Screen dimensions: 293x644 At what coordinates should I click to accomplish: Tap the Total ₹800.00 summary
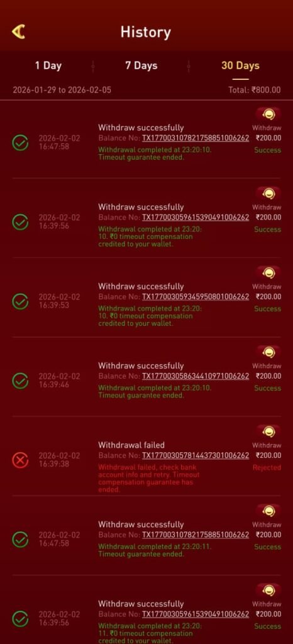255,89
